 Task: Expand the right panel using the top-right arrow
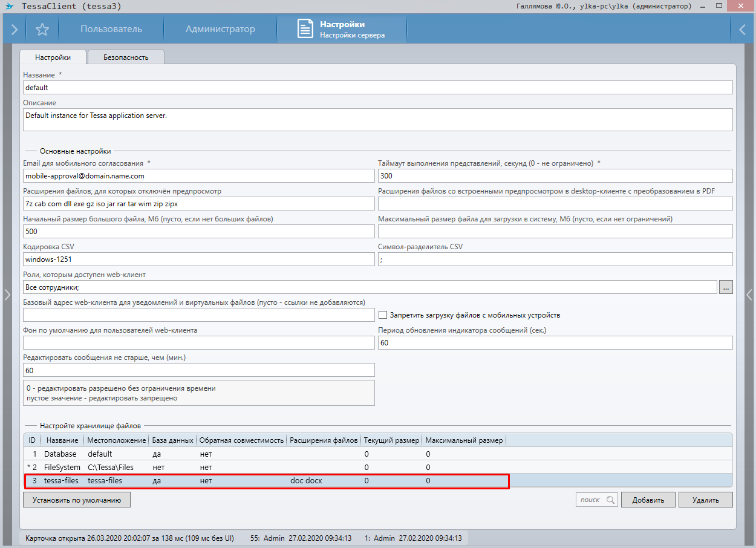742,29
